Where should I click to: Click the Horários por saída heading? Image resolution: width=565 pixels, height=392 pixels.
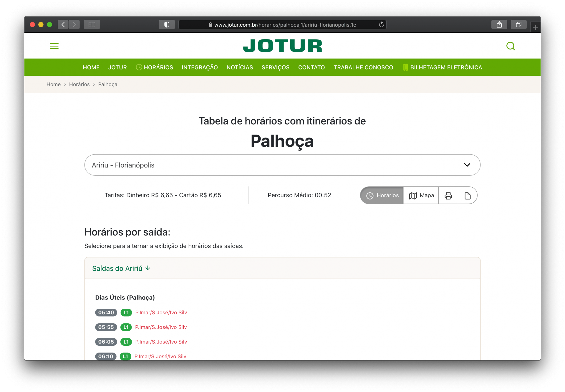[x=127, y=232]
